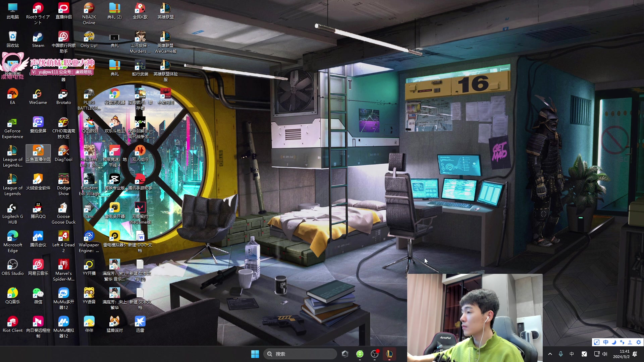The image size is (644, 362).
Task: Open the notification bell tray icon
Action: (x=635, y=354)
